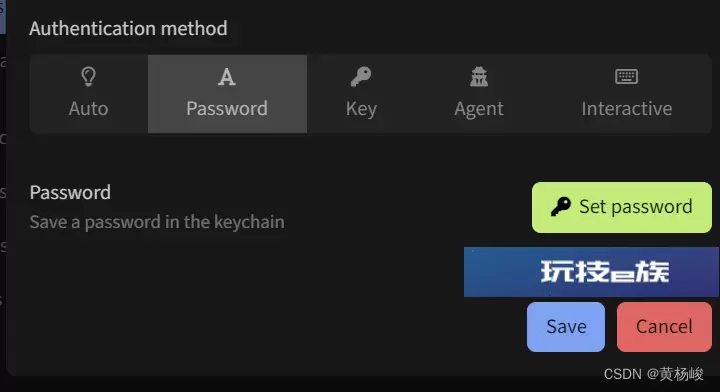
Task: Click the green Set password button
Action: click(622, 207)
